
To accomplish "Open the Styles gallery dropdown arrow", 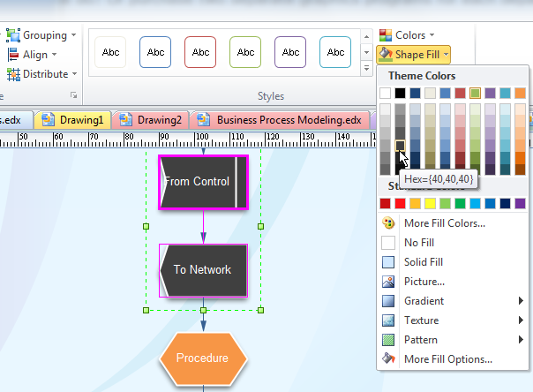I will 364,68.
